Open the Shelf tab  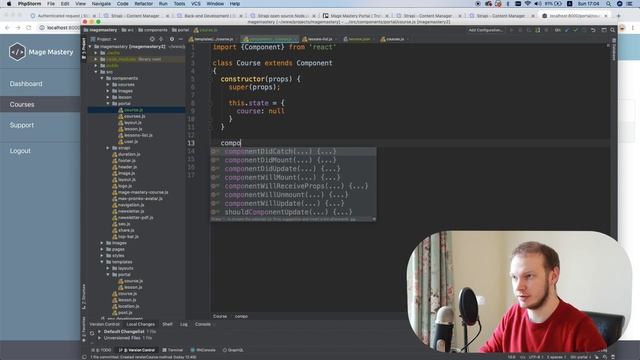(x=167, y=324)
